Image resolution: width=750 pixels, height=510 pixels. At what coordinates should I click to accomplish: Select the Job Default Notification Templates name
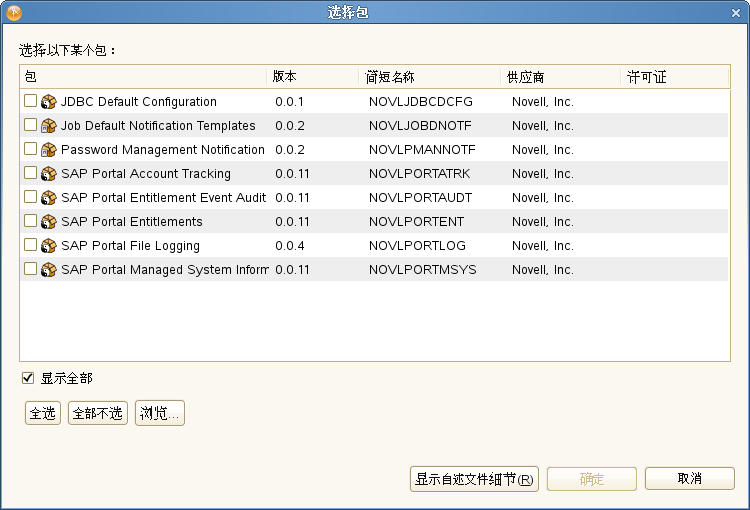158,125
